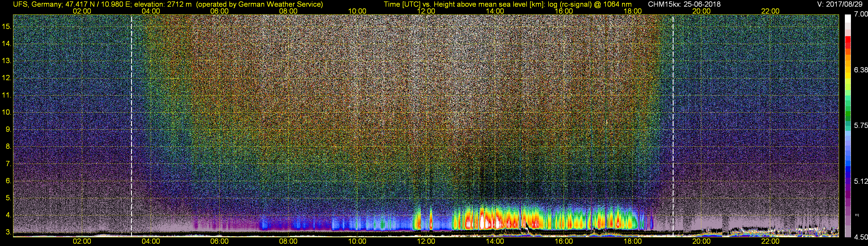Click the '7.' height axis label

pyautogui.click(x=8, y=164)
